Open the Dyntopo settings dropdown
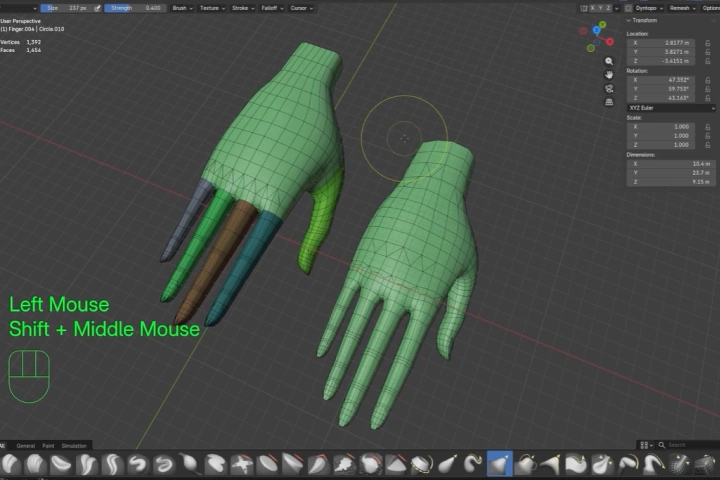 pos(649,8)
